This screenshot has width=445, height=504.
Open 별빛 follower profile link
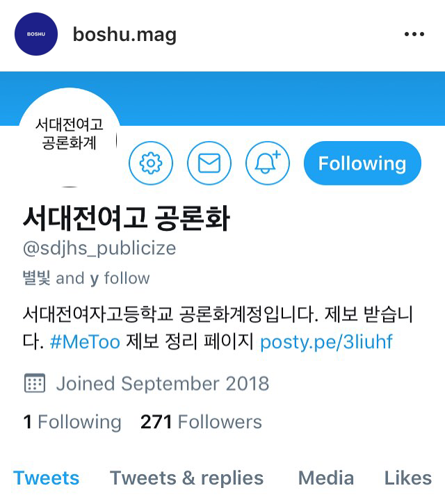[x=36, y=278]
